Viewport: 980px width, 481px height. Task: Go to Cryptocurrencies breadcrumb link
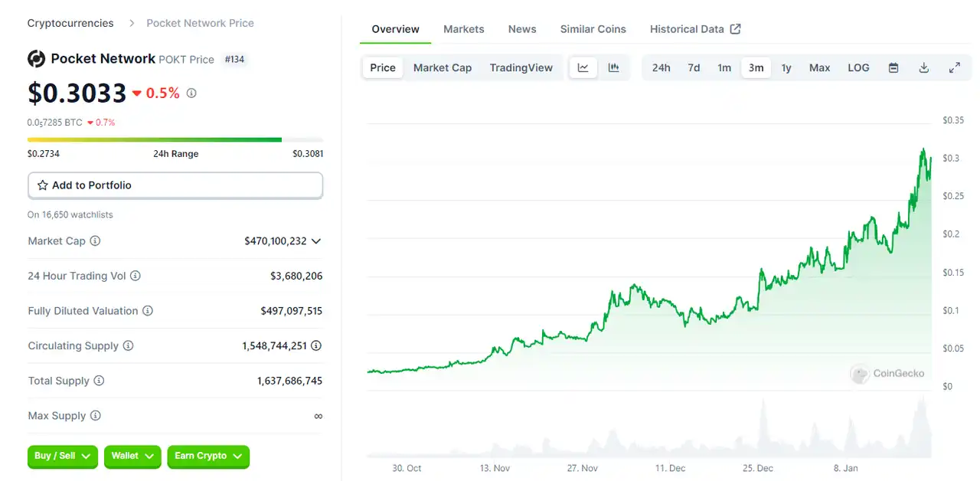70,23
